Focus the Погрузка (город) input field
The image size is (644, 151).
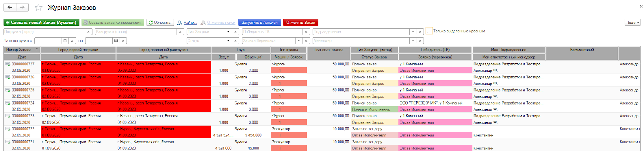coord(44,32)
